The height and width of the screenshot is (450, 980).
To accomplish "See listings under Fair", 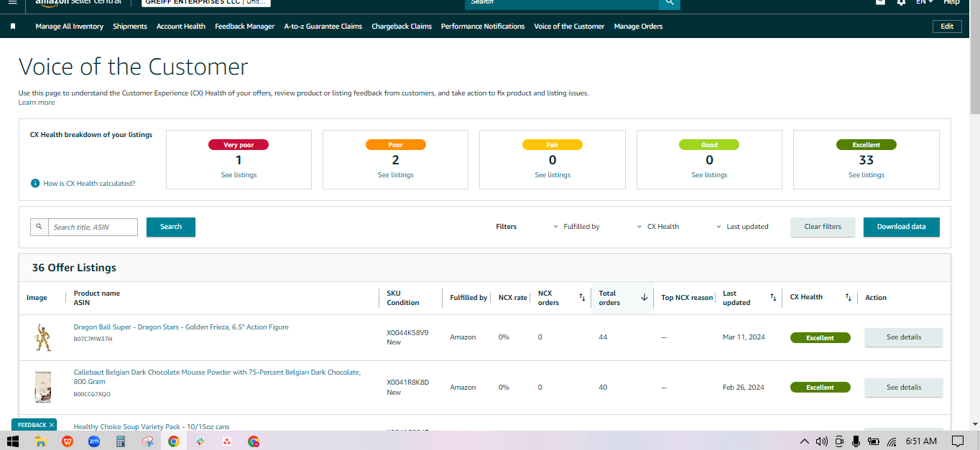I will pos(553,175).
